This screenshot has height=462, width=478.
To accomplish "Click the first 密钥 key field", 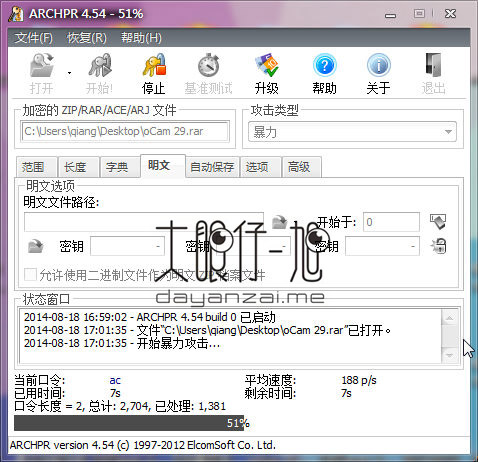I will pyautogui.click(x=127, y=246).
